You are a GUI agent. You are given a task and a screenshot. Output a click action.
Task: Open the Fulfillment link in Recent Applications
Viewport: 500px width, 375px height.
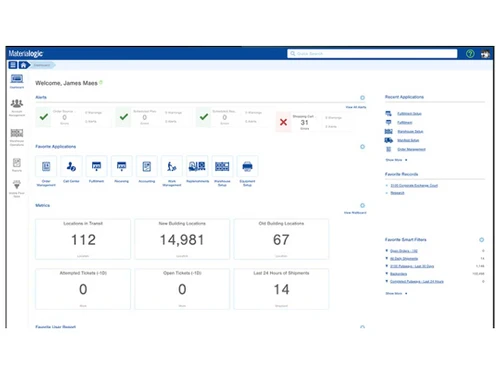404,123
